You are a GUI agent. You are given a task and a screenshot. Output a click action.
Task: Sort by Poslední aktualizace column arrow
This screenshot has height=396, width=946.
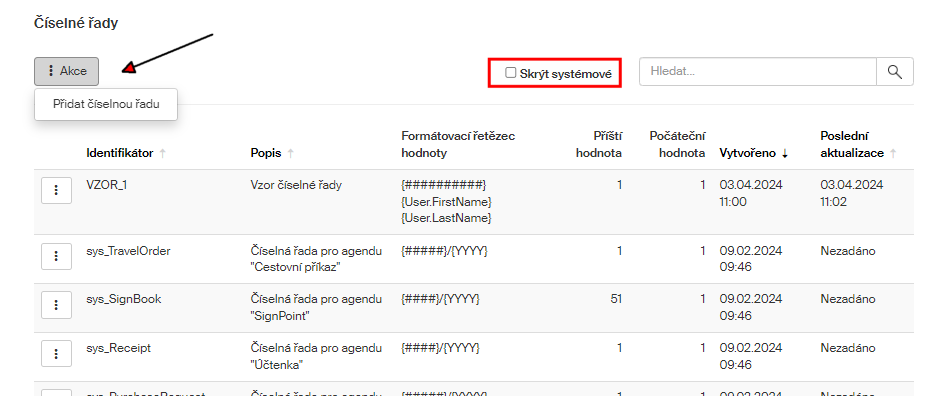893,153
